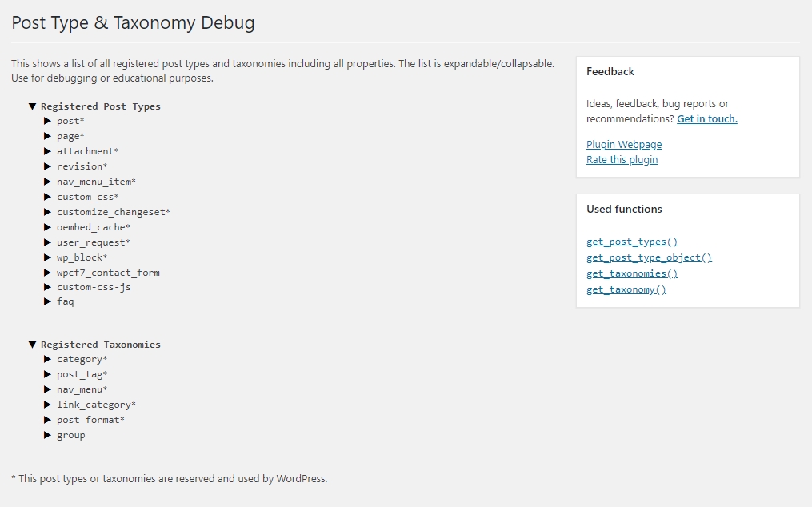Expand the attachment* entry arrow
The height and width of the screenshot is (507, 812).
tap(48, 151)
